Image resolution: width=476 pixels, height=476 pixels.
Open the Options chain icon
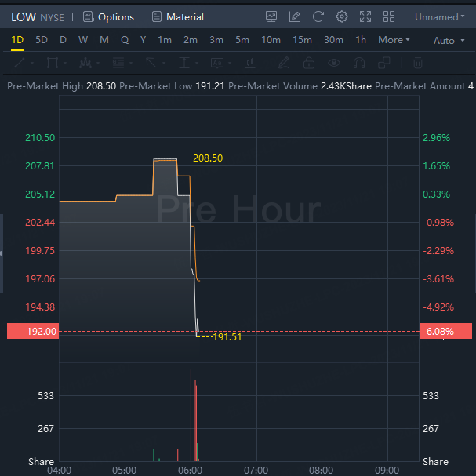tap(88, 16)
